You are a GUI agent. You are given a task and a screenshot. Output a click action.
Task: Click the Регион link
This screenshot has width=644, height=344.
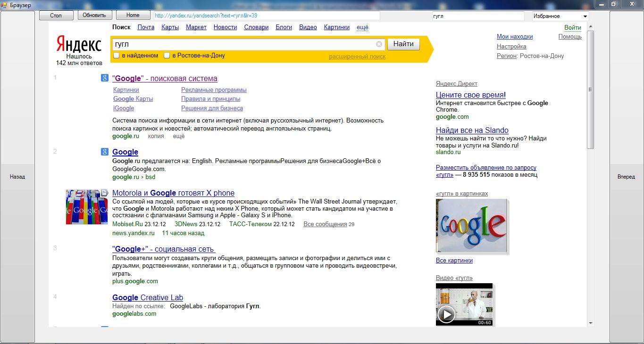click(506, 56)
